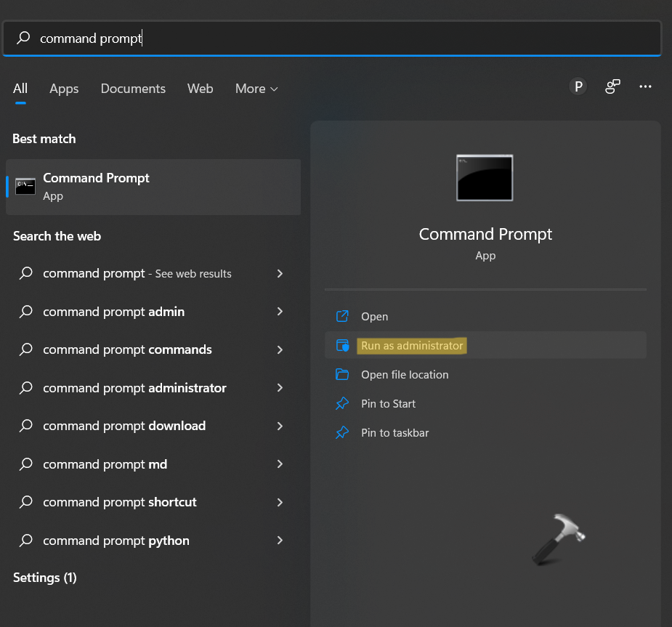This screenshot has height=627, width=672.
Task: Select the Web filter tab
Action: coord(200,89)
